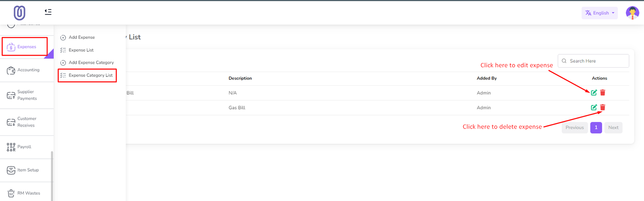Image resolution: width=644 pixels, height=201 pixels.
Task: Click the Previous pagination button
Action: coord(574,128)
